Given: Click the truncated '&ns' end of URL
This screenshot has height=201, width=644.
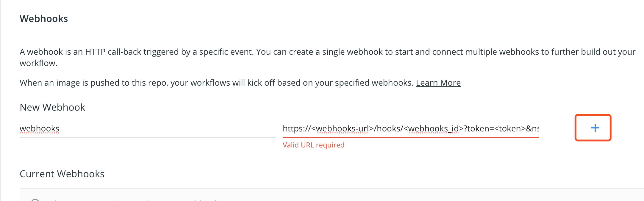Looking at the screenshot, I should coord(532,128).
